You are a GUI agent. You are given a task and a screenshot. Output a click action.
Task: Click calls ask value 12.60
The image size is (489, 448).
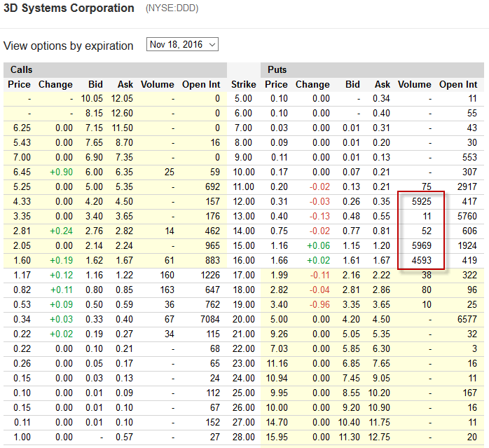click(x=122, y=114)
